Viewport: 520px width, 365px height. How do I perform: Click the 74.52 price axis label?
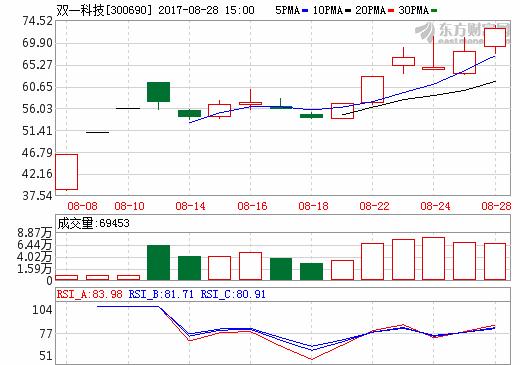tap(37, 21)
